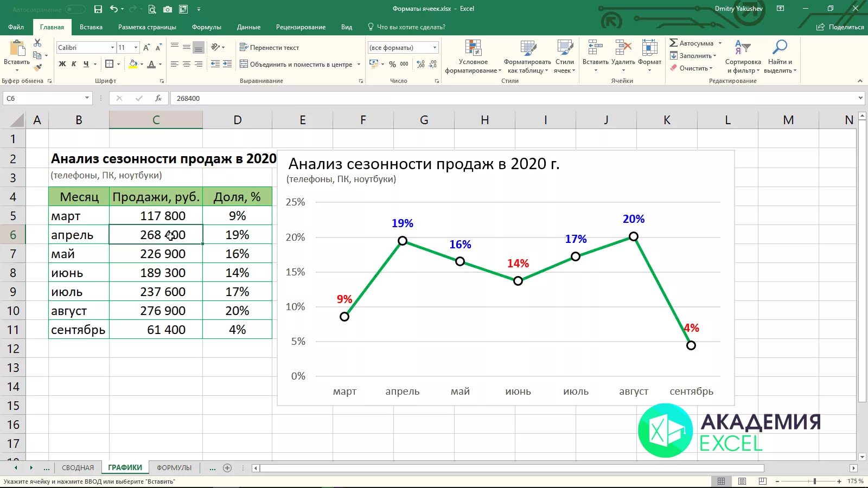Toggle bottom vertical alignment
The width and height of the screenshot is (868, 488).
coord(199,47)
